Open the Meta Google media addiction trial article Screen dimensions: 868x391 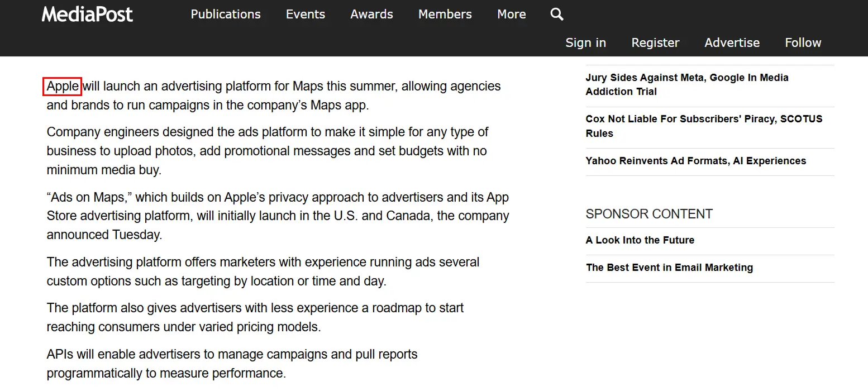(x=687, y=84)
